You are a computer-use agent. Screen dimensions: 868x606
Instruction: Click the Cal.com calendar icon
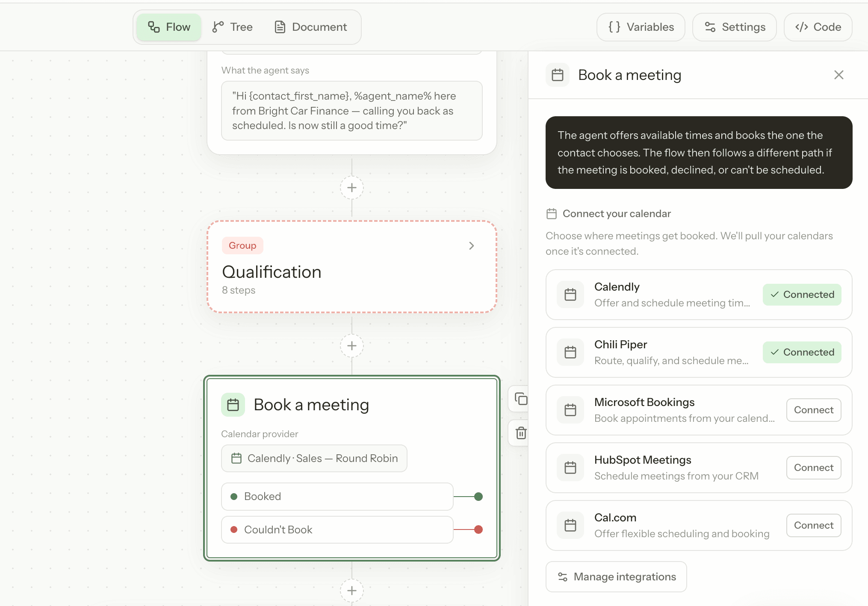570,525
